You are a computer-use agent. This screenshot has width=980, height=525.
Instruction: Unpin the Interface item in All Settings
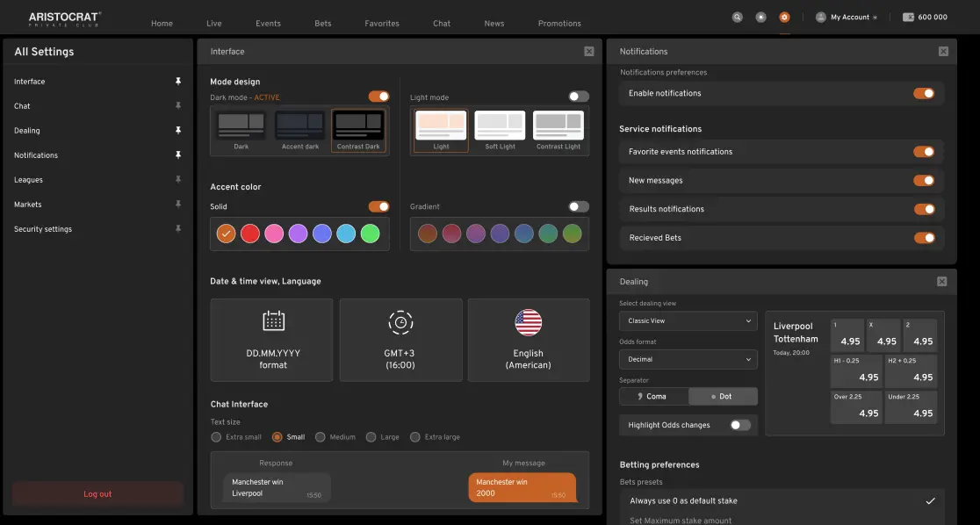point(178,82)
